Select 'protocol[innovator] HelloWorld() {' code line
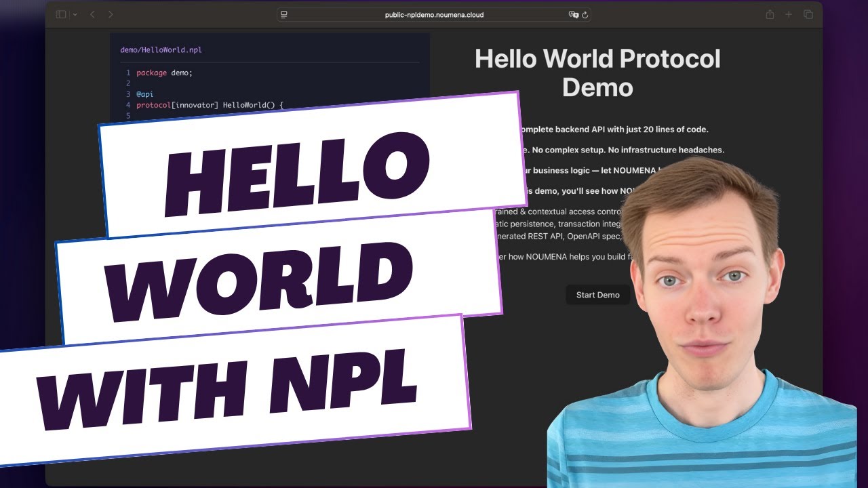This screenshot has width=868, height=488. point(210,105)
